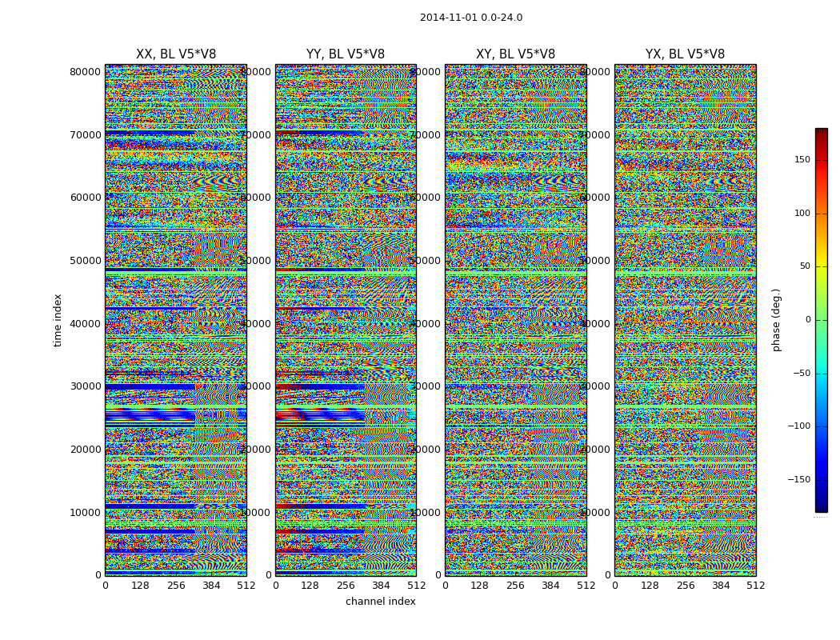The height and width of the screenshot is (640, 840).
Task: Click the dark blue bottom of the colorbar
Action: click(x=821, y=506)
